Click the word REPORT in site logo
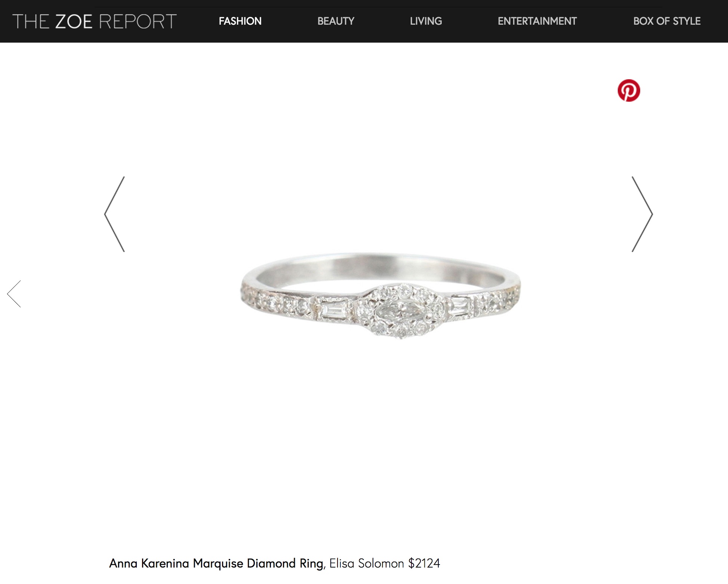Image resolution: width=728 pixels, height=584 pixels. (138, 21)
